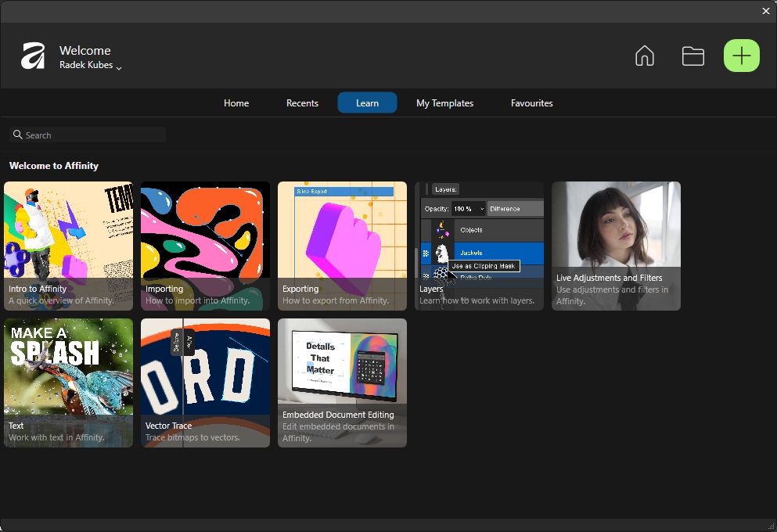
Task: View Live Adjustments and Filters tutorial
Action: [x=616, y=246]
